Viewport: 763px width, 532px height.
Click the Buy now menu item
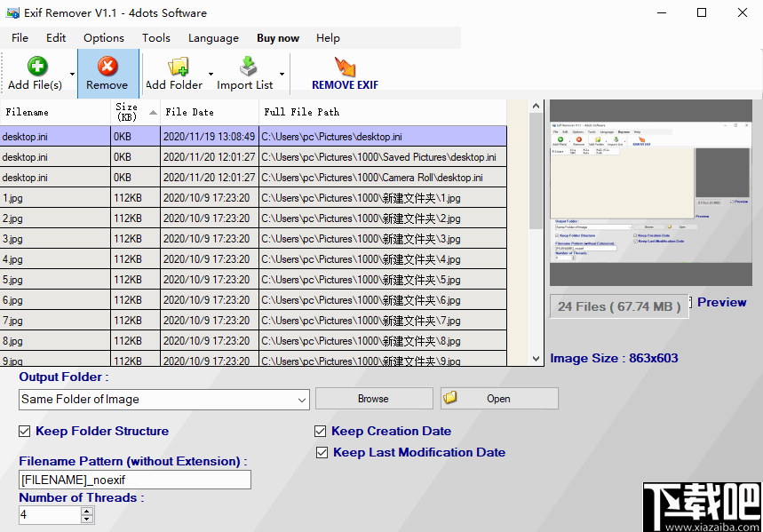pyautogui.click(x=277, y=37)
